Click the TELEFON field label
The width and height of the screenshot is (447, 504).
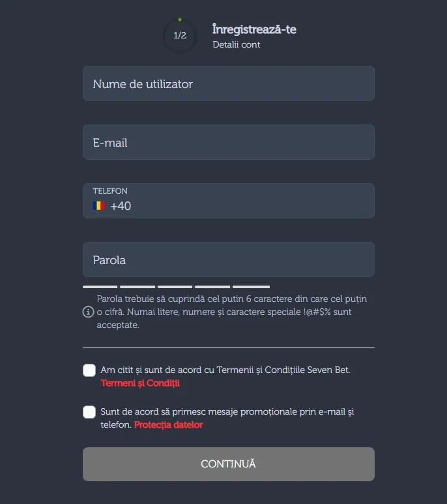coord(110,191)
